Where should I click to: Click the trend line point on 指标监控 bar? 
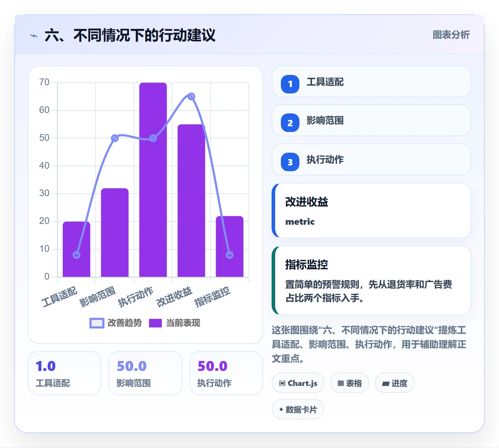tap(230, 255)
